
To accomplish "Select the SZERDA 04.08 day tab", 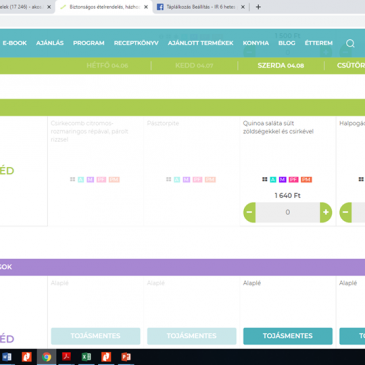I will (281, 66).
